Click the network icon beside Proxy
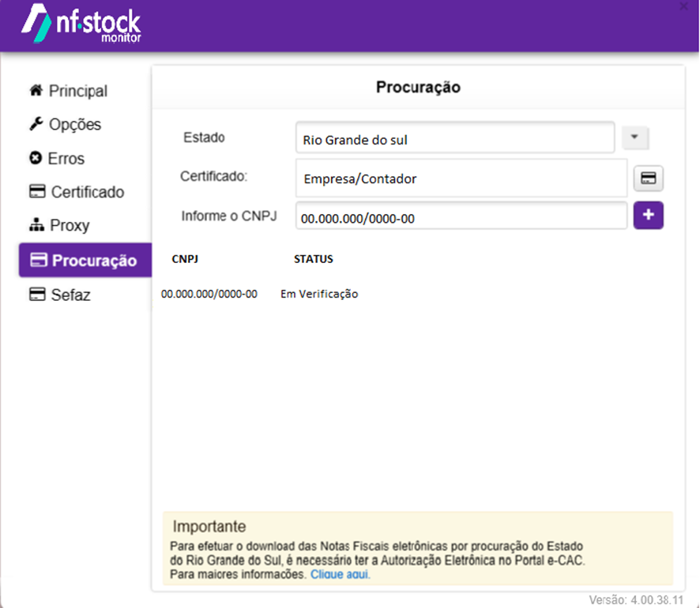 click(x=36, y=225)
